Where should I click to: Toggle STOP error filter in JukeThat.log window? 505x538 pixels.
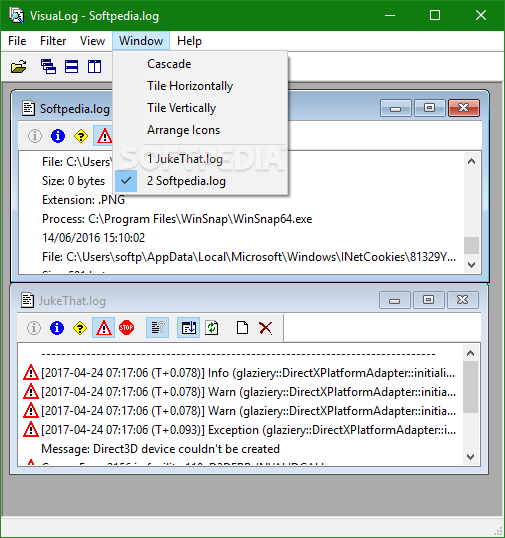click(x=126, y=328)
